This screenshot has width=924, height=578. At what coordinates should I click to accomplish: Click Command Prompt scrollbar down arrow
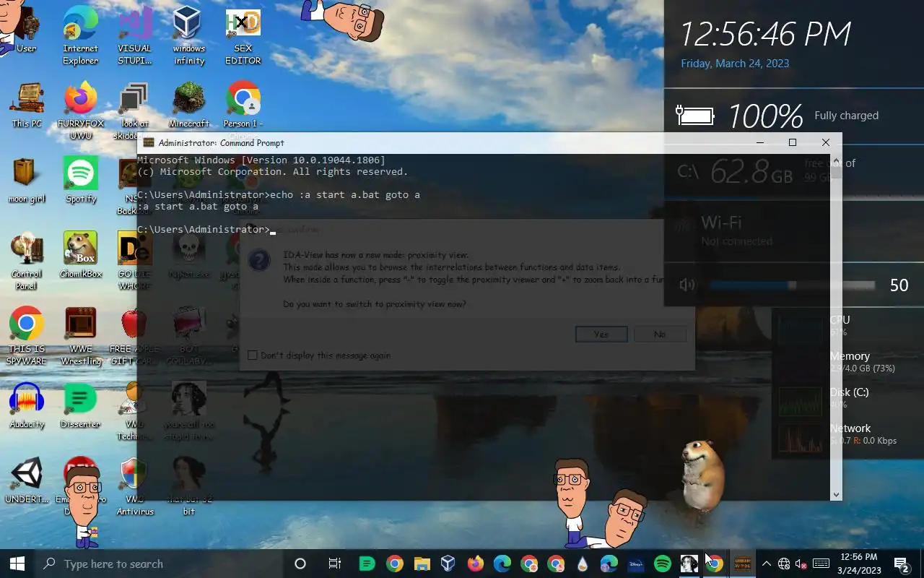click(x=836, y=495)
